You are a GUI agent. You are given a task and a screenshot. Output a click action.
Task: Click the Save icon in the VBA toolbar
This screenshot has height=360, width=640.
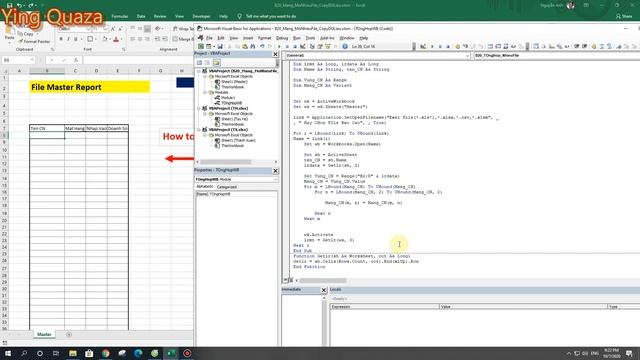point(220,47)
